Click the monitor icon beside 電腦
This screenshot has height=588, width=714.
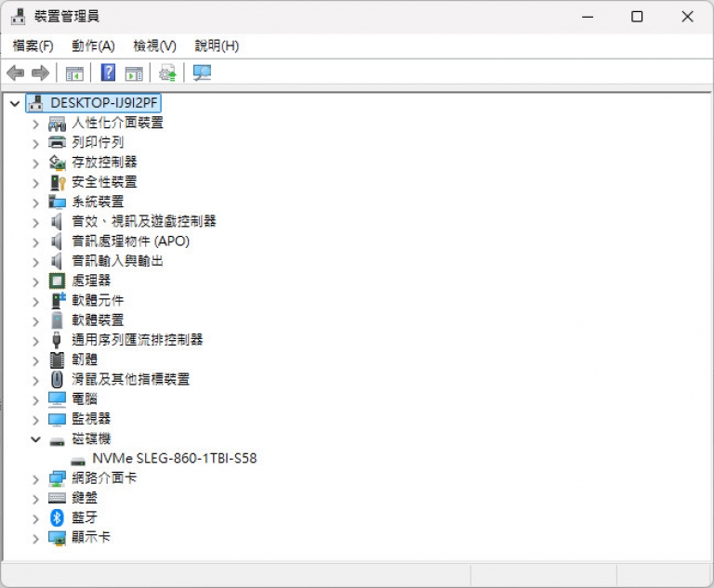pos(57,399)
